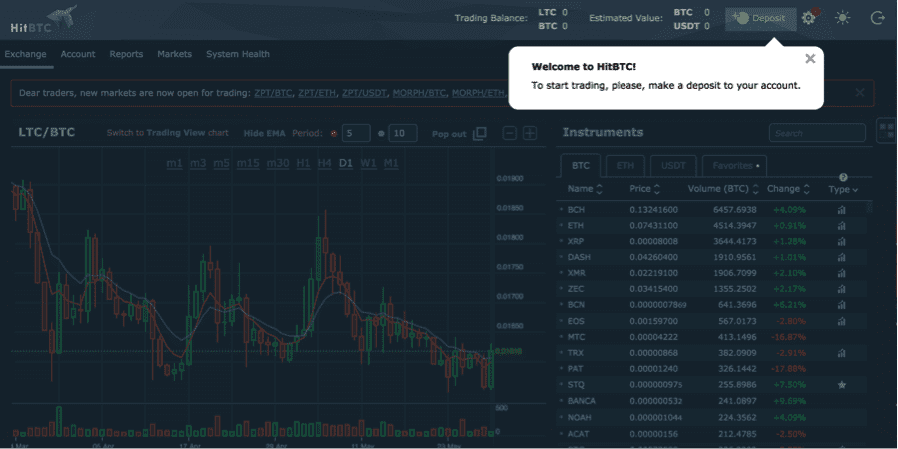Image resolution: width=898 pixels, height=449 pixels.
Task: Click the ZPT/USDT market link
Action: (365, 93)
